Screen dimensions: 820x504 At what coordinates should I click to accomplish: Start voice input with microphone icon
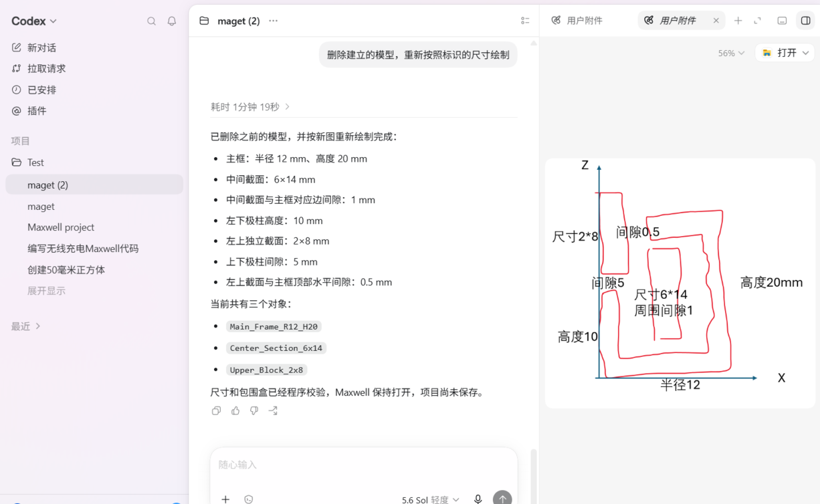click(478, 499)
